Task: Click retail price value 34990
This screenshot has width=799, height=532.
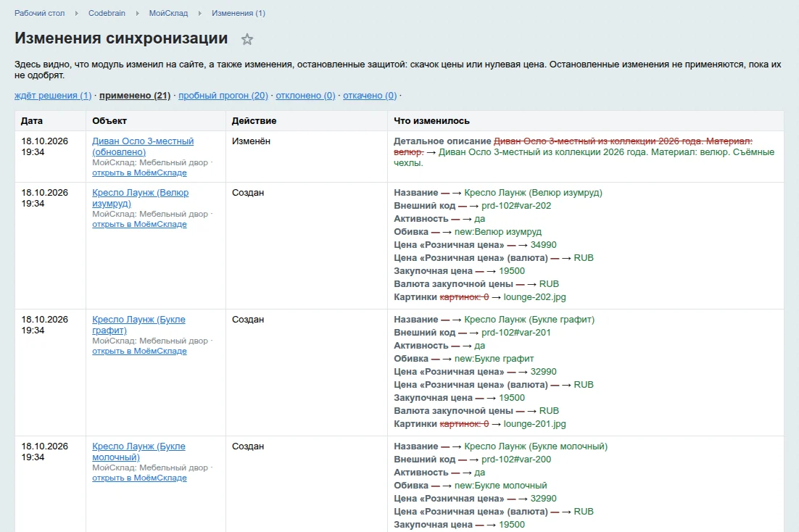Action: click(x=543, y=245)
